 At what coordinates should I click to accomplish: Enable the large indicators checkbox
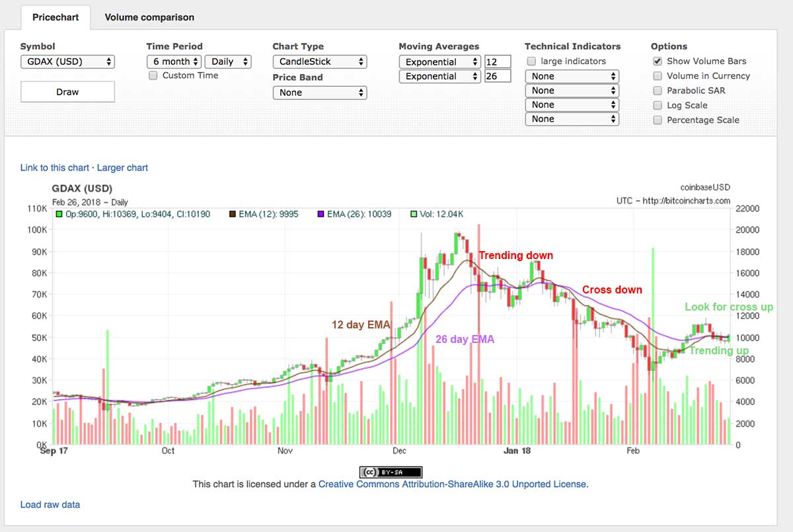pos(531,61)
